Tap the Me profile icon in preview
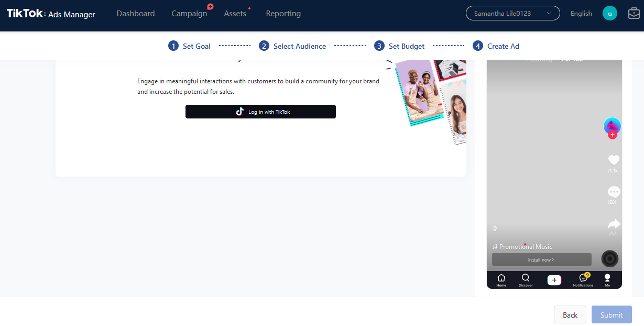The width and height of the screenshot is (644, 326). click(607, 280)
